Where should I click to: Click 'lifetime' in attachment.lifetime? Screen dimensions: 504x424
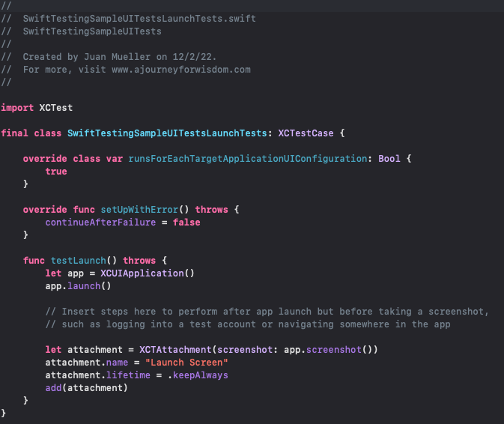pos(128,375)
